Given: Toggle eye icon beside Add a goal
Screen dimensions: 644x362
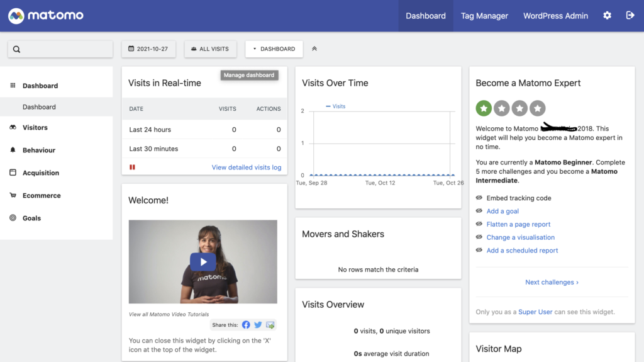Looking at the screenshot, I should [479, 211].
